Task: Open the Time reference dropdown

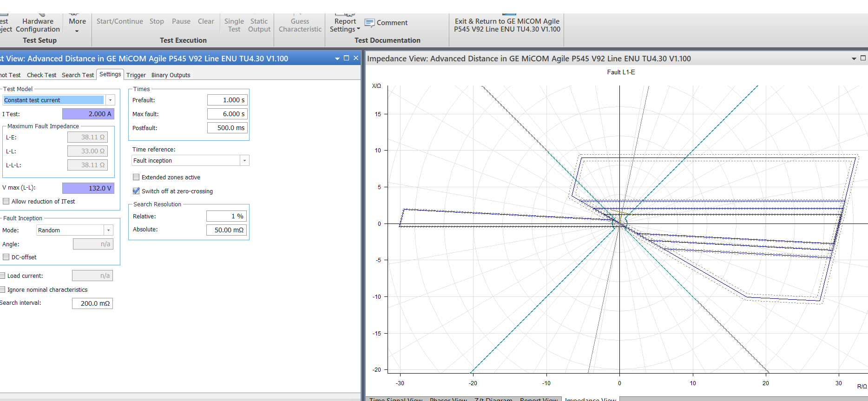Action: [244, 160]
